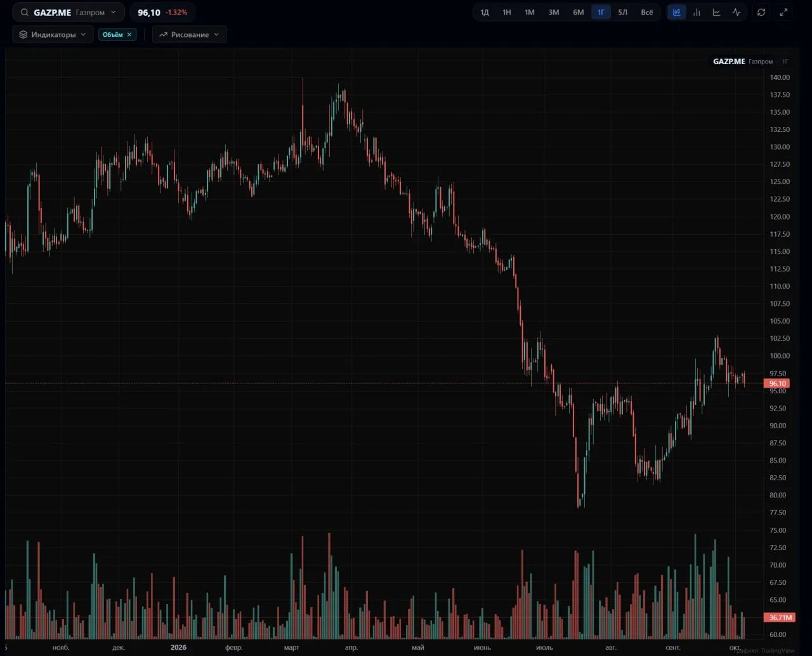Image resolution: width=812 pixels, height=656 pixels.
Task: Select the Всё time range
Action: [x=647, y=12]
